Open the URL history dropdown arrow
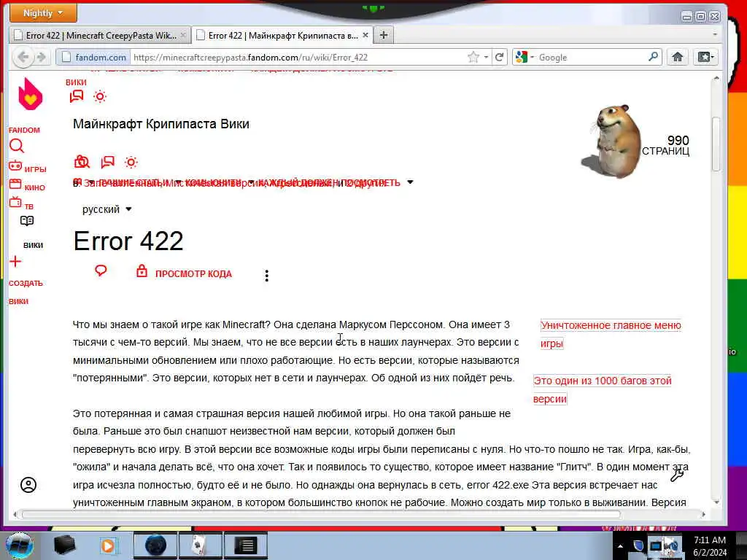The height and width of the screenshot is (560, 747). coord(486,57)
